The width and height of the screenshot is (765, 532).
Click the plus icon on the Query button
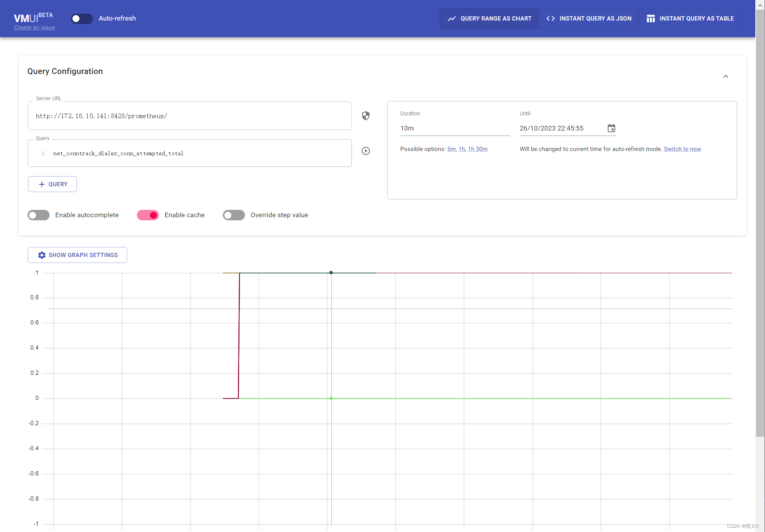(42, 184)
